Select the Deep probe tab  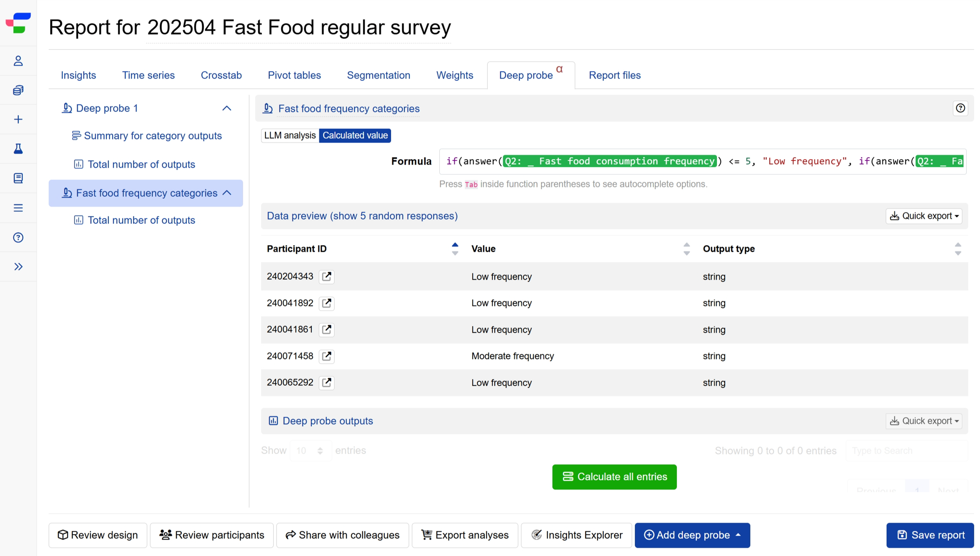click(x=530, y=75)
